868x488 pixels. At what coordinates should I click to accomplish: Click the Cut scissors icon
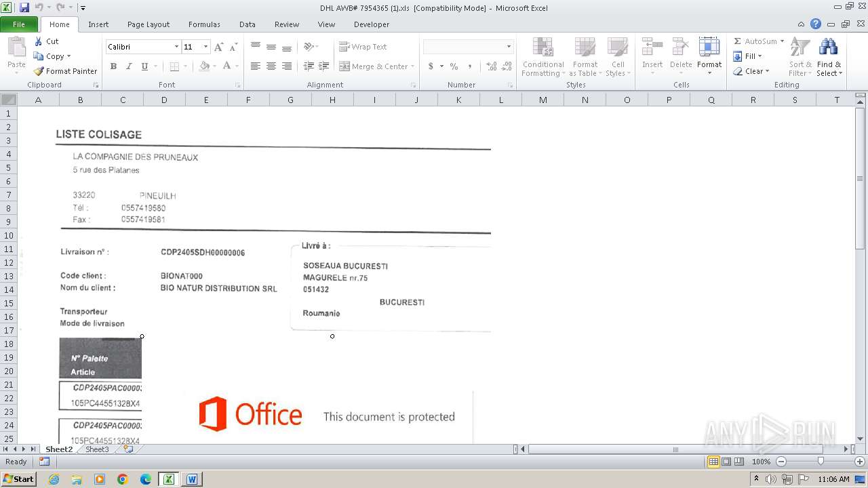tap(39, 41)
